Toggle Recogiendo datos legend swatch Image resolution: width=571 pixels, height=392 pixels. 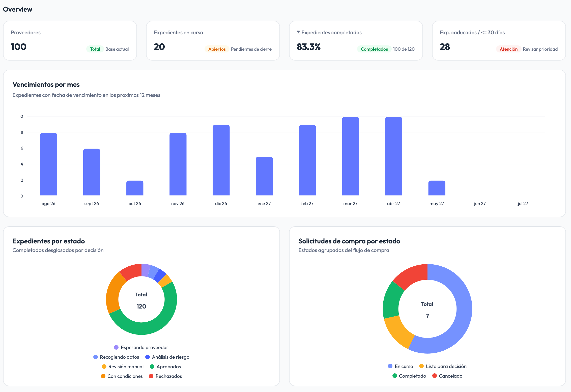(x=96, y=357)
